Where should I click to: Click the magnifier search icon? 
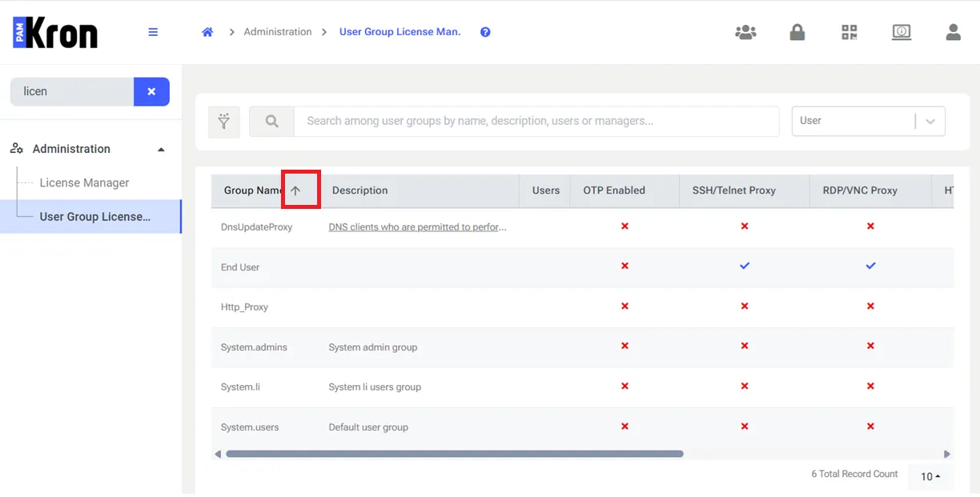pos(271,122)
